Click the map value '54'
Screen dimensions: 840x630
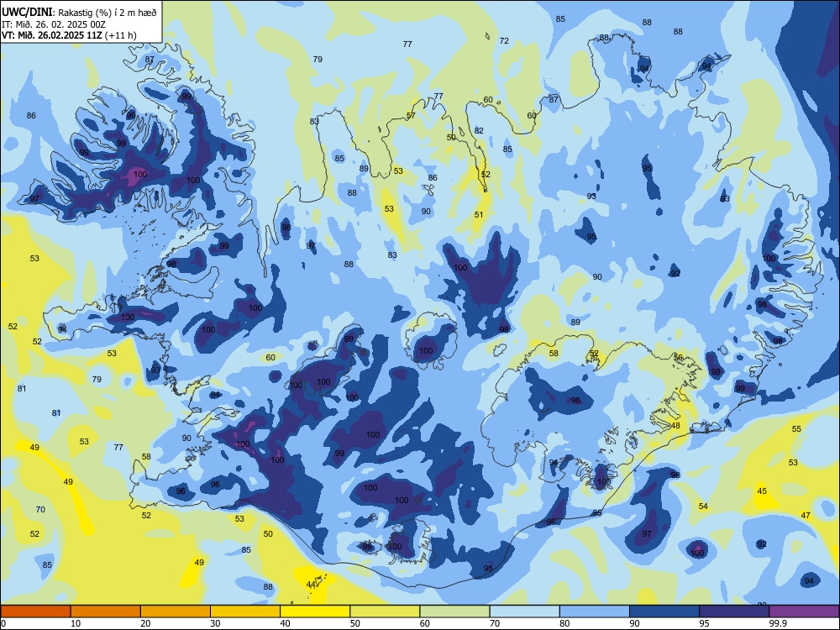703,506
